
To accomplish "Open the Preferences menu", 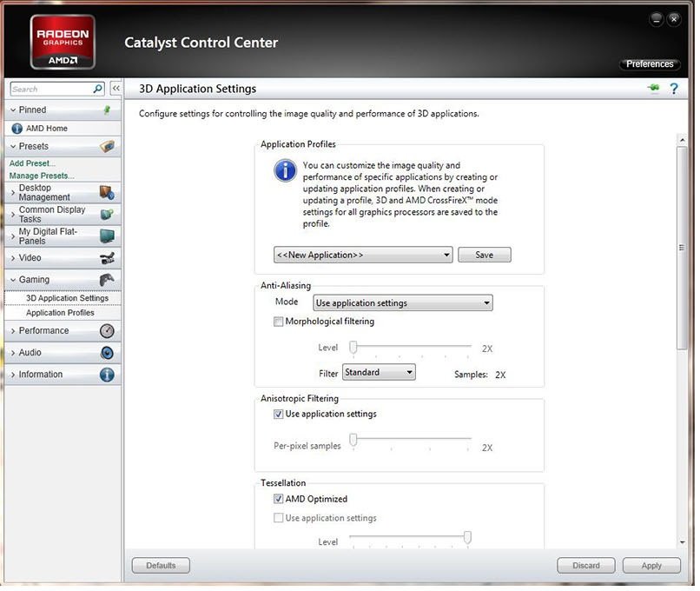I will 650,63.
